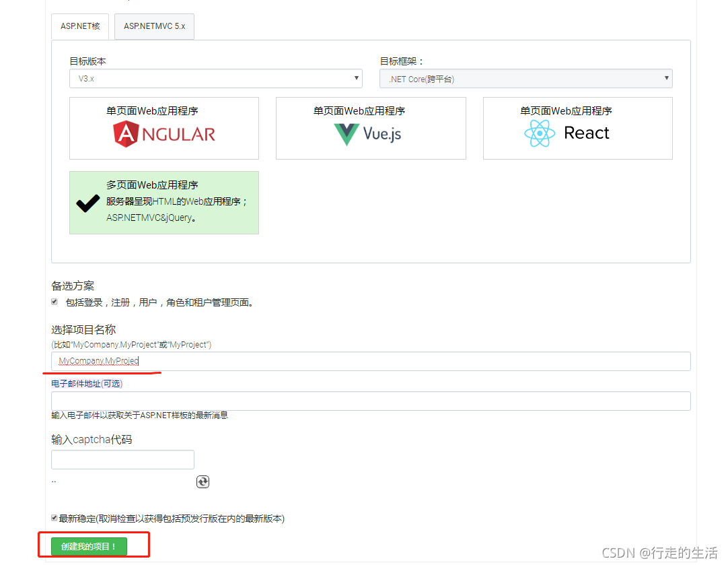Select the Vue.js single-page app card

371,128
